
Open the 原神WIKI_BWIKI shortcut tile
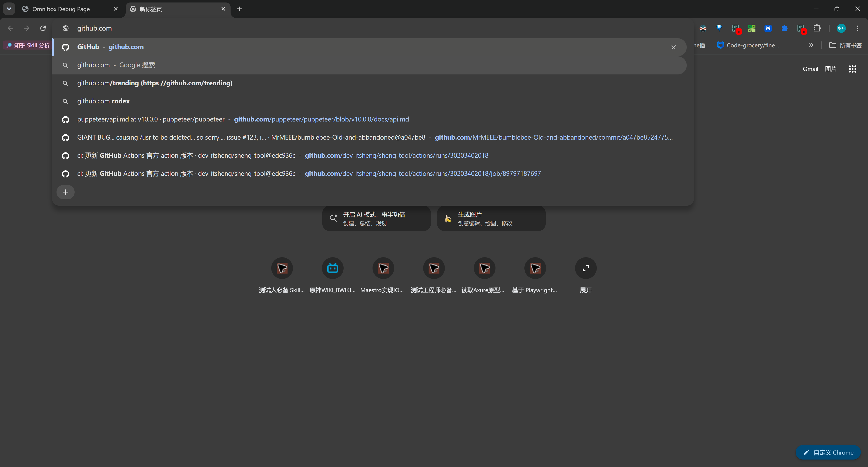click(333, 276)
